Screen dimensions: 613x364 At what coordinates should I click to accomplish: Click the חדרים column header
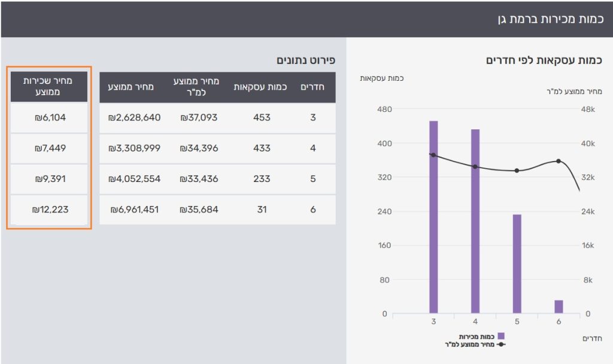click(x=312, y=87)
